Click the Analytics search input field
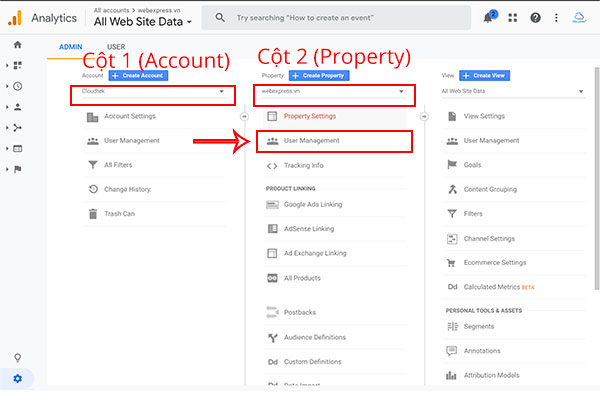Image resolution: width=600 pixels, height=400 pixels. pyautogui.click(x=340, y=18)
